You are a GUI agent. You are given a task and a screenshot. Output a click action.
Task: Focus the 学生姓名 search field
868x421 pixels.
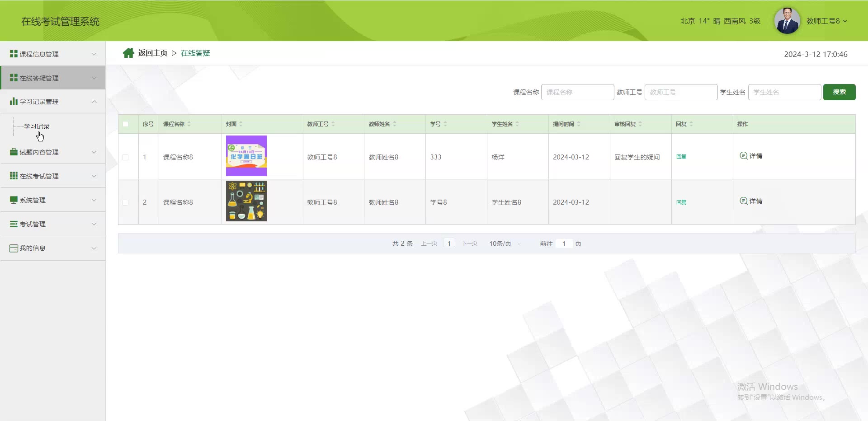click(x=784, y=92)
